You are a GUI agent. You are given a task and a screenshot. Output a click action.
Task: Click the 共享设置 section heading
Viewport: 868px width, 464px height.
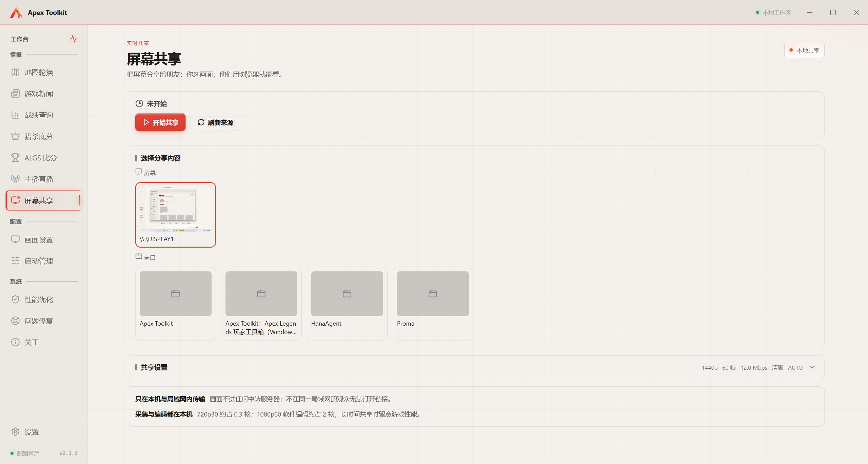click(154, 367)
